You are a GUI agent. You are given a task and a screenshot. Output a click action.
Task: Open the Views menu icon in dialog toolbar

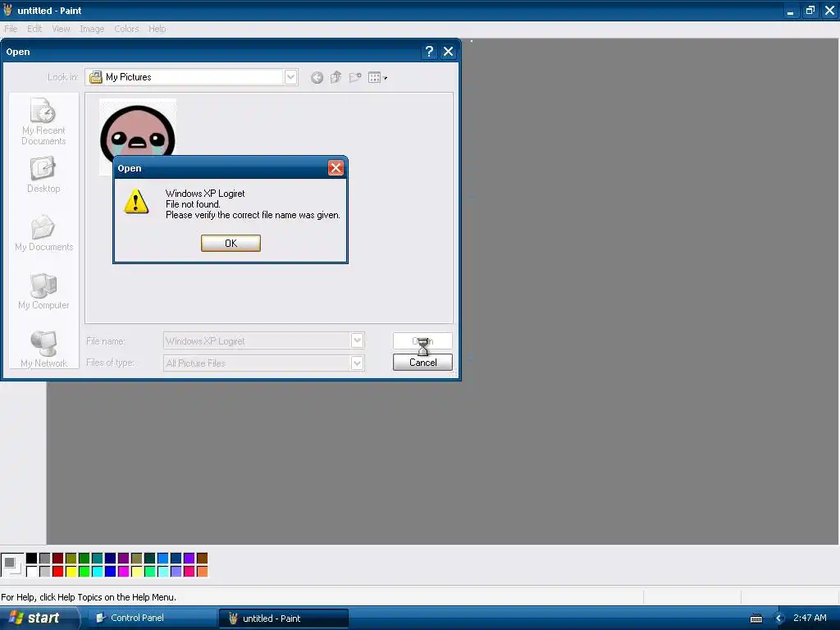pyautogui.click(x=377, y=78)
